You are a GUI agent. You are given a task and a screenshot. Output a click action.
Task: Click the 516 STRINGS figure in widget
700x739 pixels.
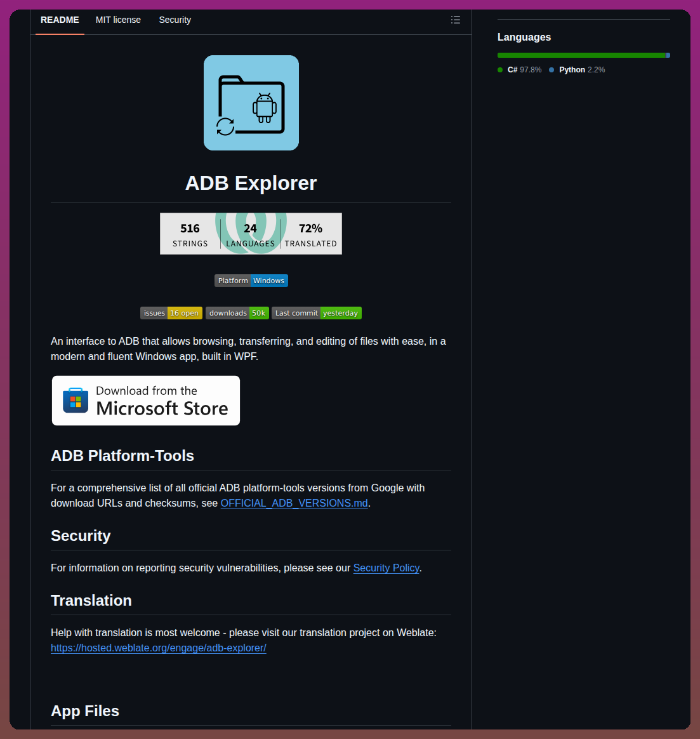pos(190,235)
